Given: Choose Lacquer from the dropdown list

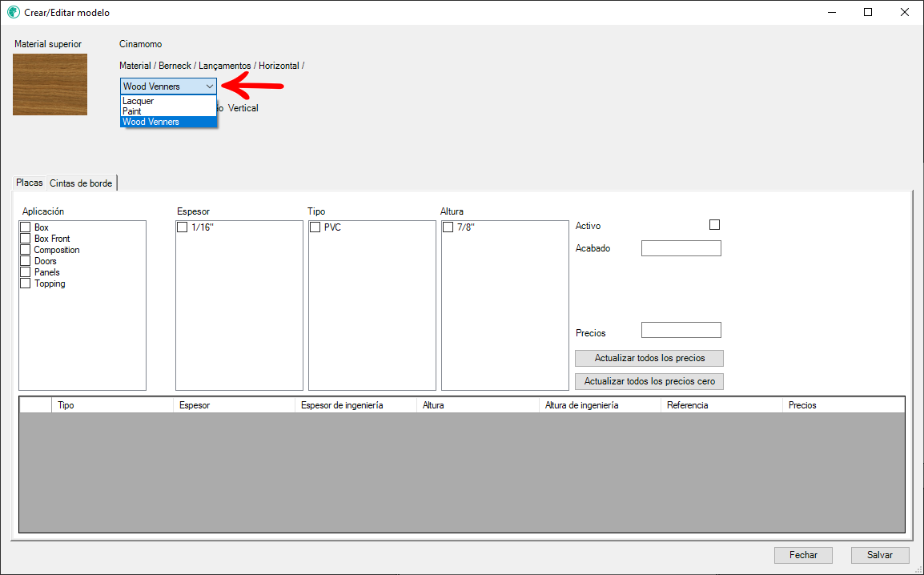Looking at the screenshot, I should [168, 101].
